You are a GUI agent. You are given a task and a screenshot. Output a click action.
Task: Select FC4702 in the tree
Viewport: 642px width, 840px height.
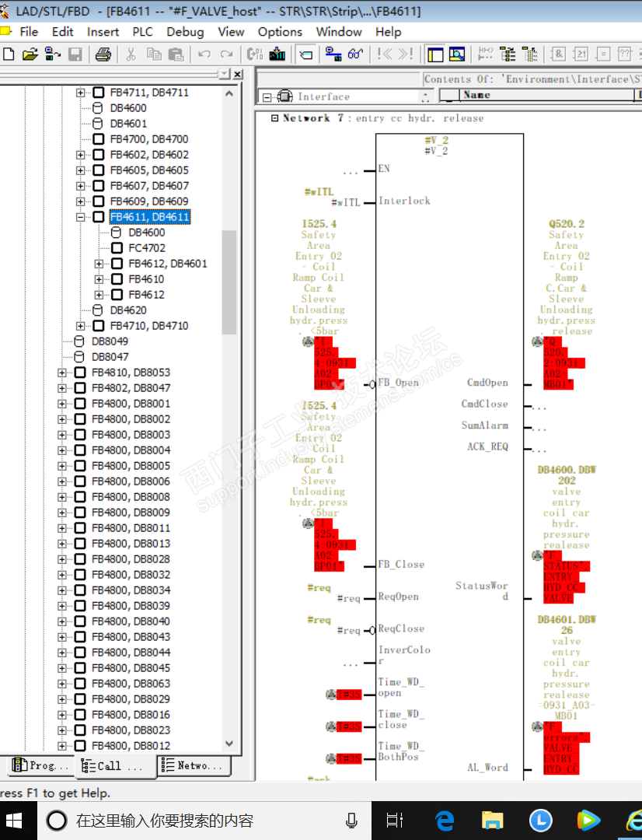click(147, 248)
